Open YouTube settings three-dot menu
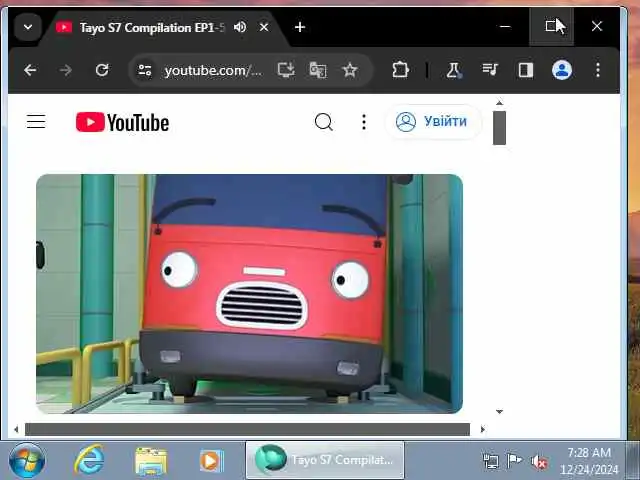 [x=364, y=122]
